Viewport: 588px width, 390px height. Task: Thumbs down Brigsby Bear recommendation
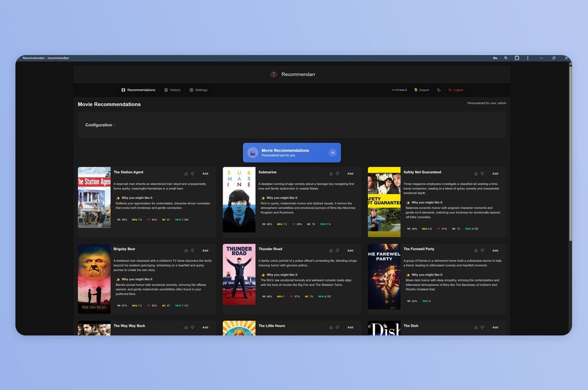click(193, 251)
